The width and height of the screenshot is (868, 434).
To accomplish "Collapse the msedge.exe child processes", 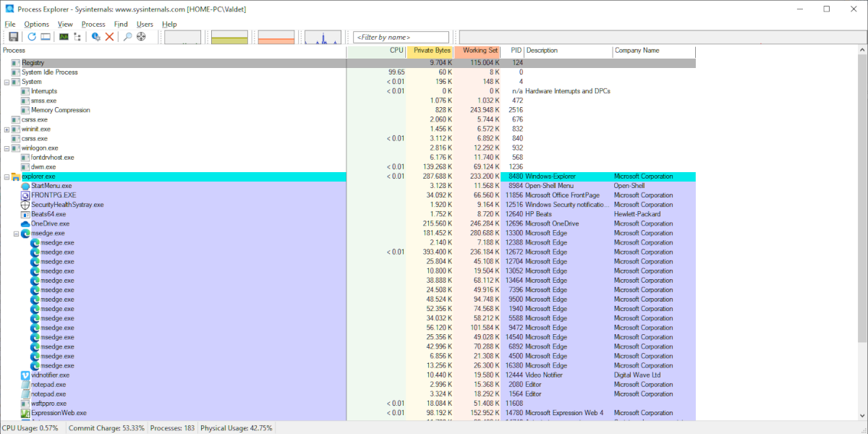I will pyautogui.click(x=16, y=234).
